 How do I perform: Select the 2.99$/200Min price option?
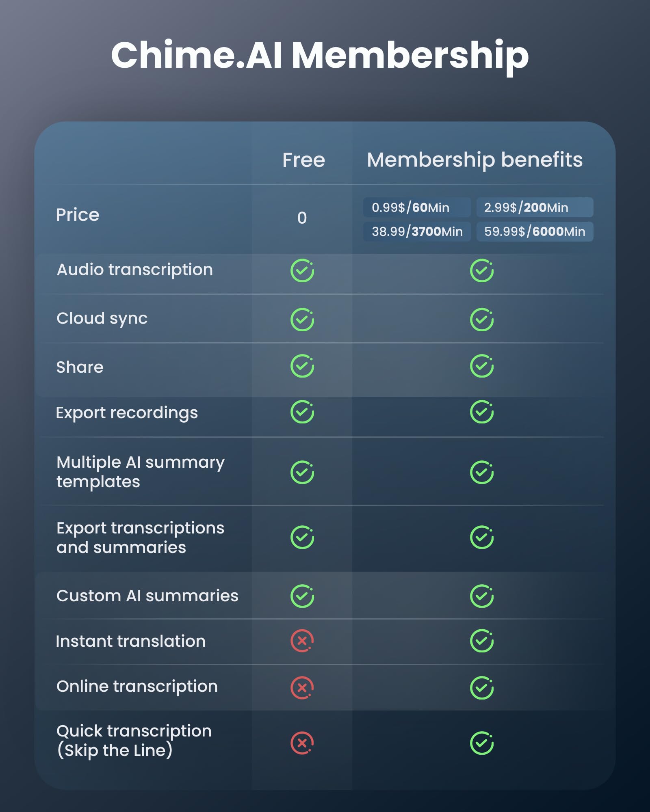coord(534,207)
